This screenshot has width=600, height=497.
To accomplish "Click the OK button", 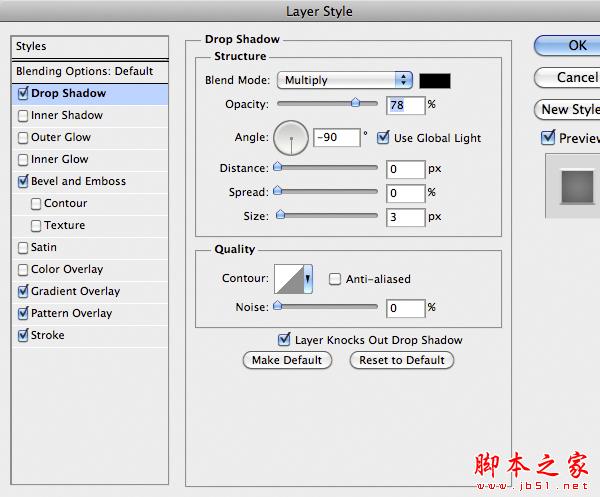I will pos(567,46).
